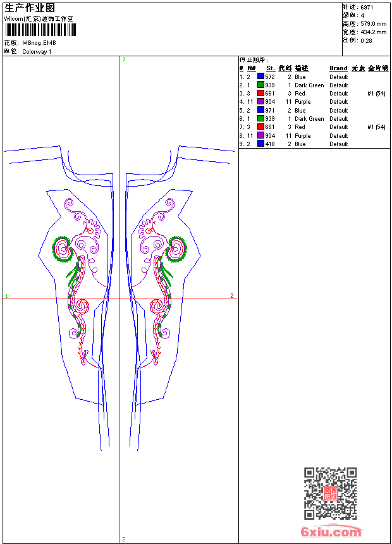
Task: Click the green marker '1' at left of horizontal axis
Action: (x=6, y=296)
